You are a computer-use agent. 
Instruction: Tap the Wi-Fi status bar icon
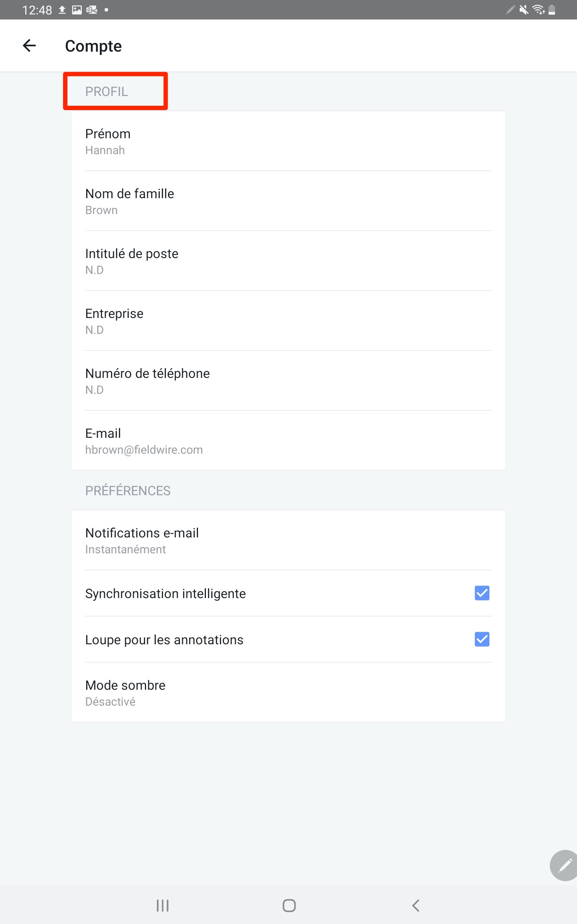[x=538, y=9]
